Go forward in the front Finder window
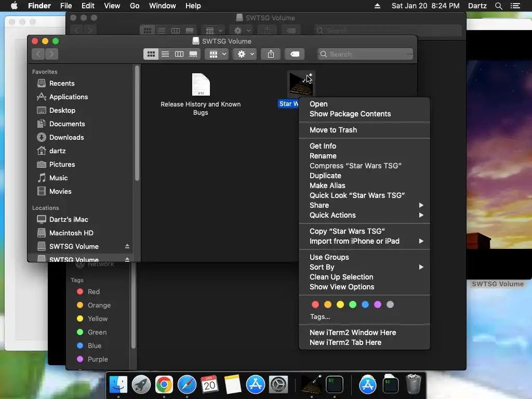The image size is (532, 399). (x=51, y=54)
